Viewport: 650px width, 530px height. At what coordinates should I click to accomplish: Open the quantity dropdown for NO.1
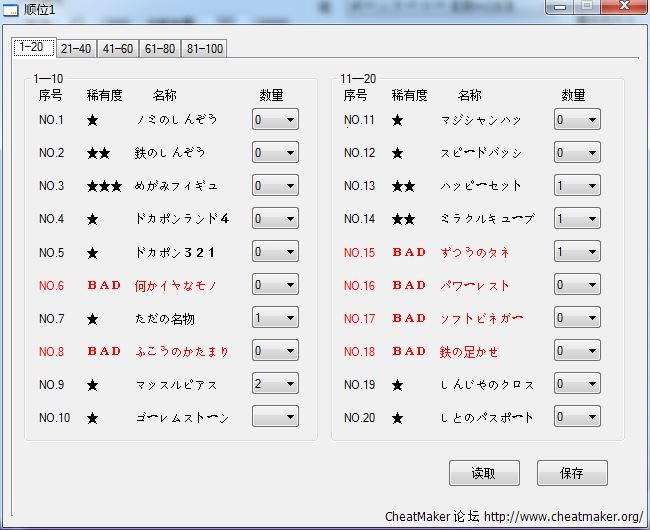[275, 120]
